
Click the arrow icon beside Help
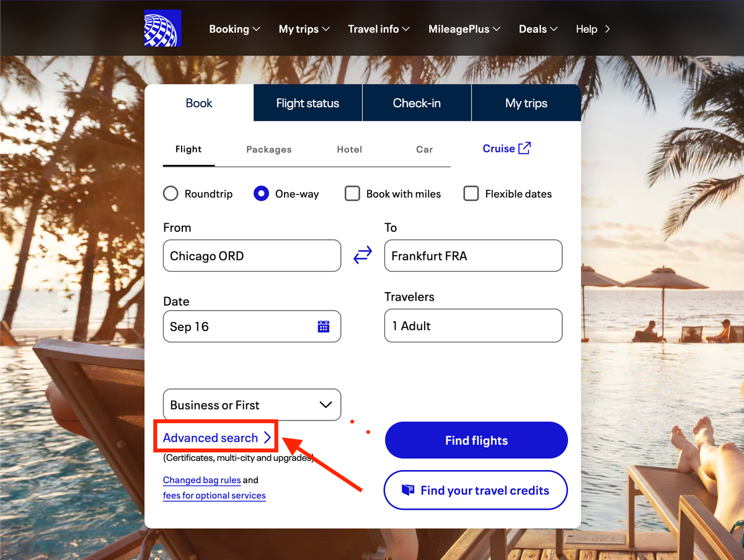(x=607, y=29)
